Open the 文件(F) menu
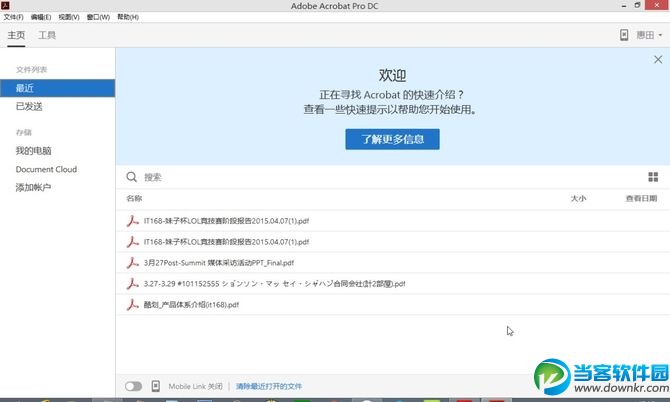The image size is (670, 402). pos(14,17)
